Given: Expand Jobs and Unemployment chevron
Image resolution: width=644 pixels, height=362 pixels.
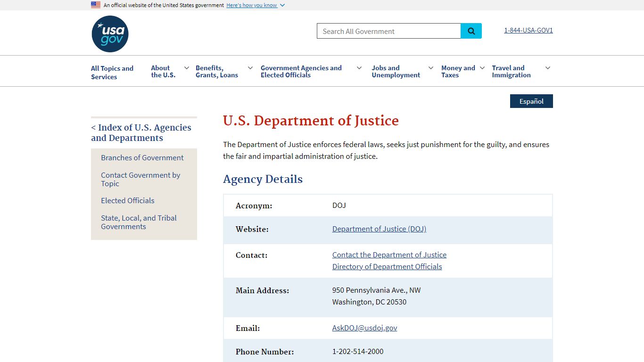Looking at the screenshot, I should 431,68.
